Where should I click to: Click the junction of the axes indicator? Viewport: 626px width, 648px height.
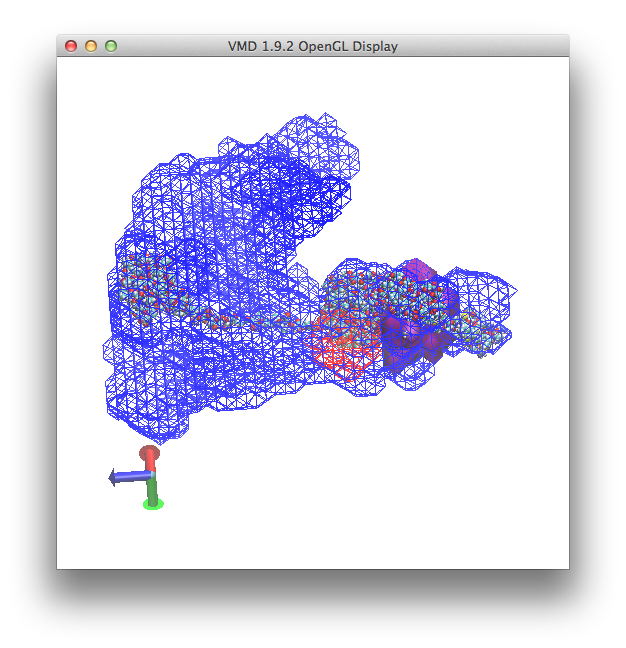pyautogui.click(x=151, y=476)
